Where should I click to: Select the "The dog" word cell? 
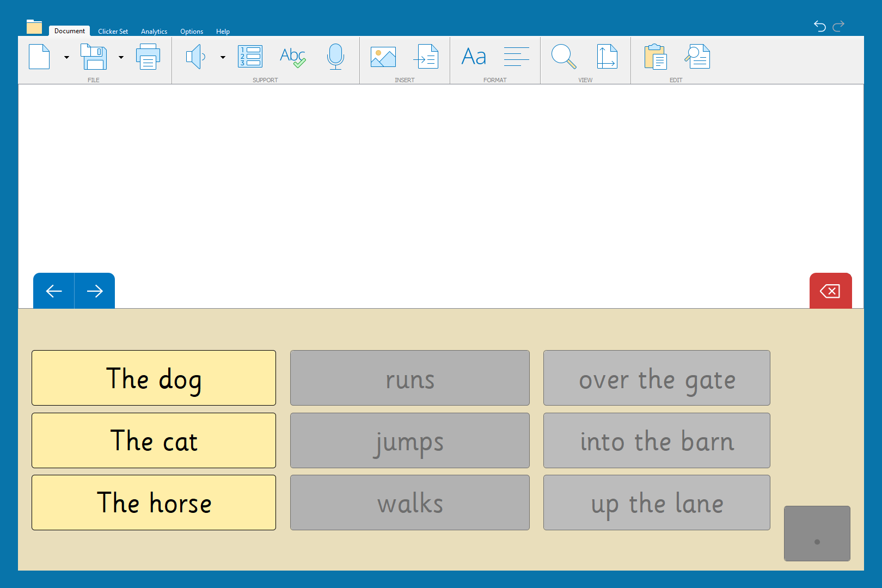click(154, 378)
